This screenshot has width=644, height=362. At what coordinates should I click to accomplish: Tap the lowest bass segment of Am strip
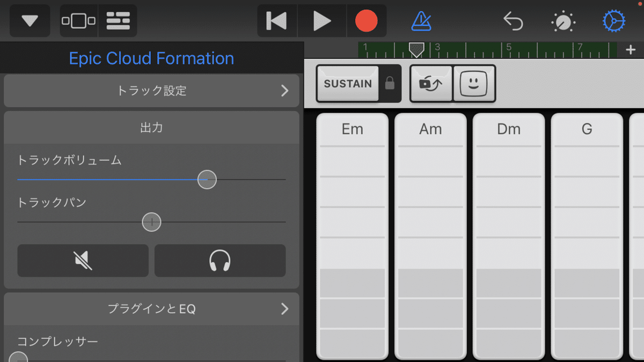[x=430, y=344]
